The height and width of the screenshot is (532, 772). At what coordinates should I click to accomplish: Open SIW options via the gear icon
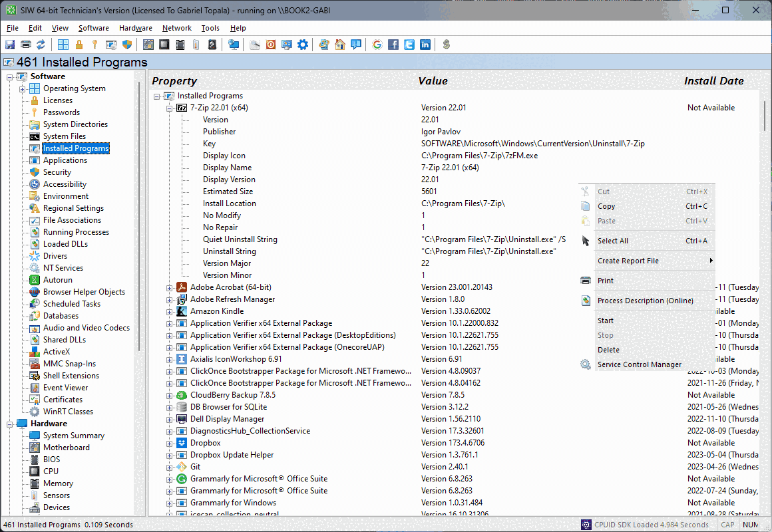pyautogui.click(x=302, y=45)
